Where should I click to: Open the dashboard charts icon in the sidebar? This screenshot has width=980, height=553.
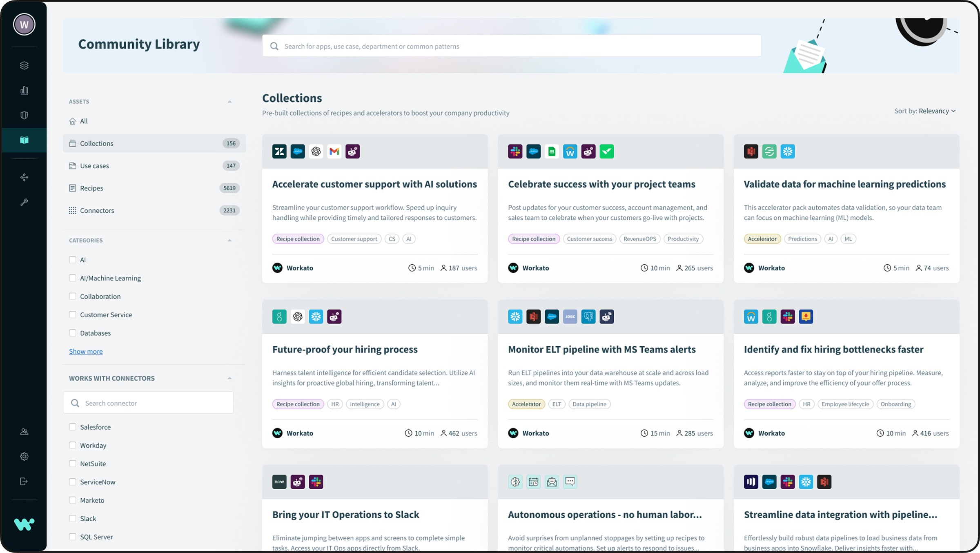[24, 90]
